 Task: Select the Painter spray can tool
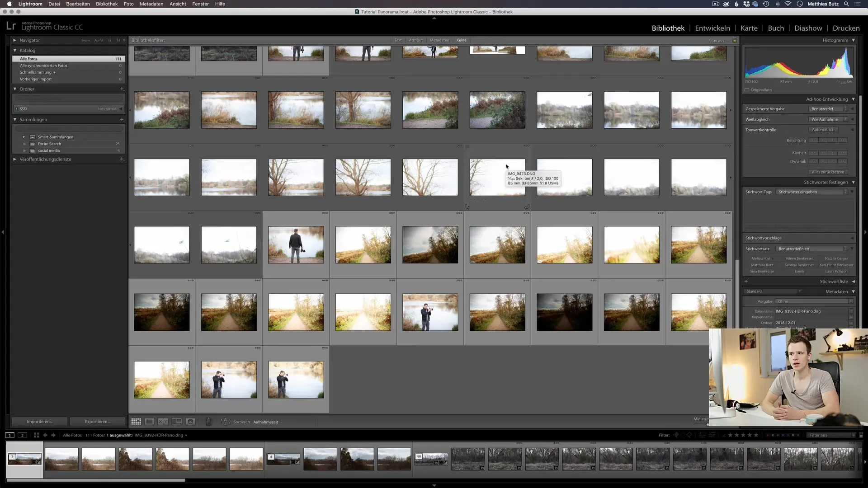point(208,422)
